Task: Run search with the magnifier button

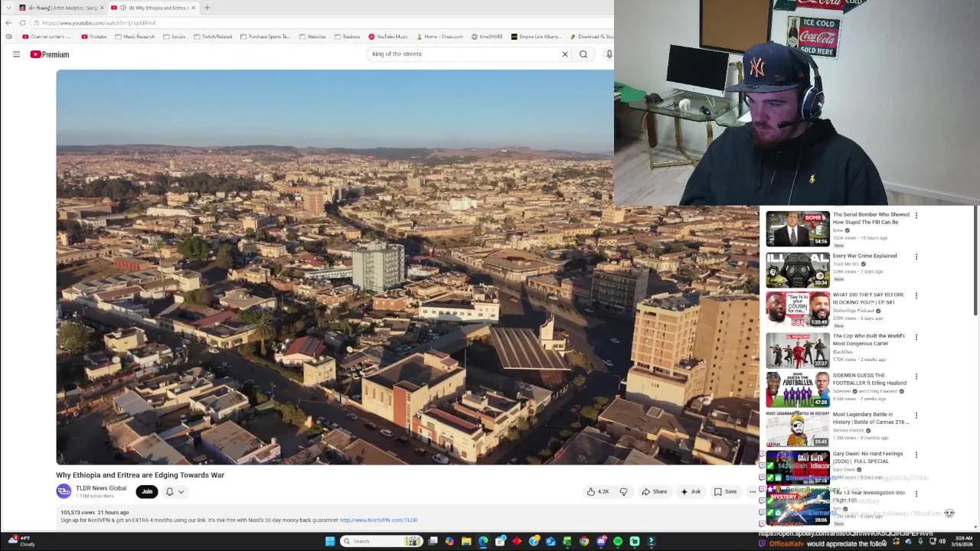Action: click(x=583, y=54)
